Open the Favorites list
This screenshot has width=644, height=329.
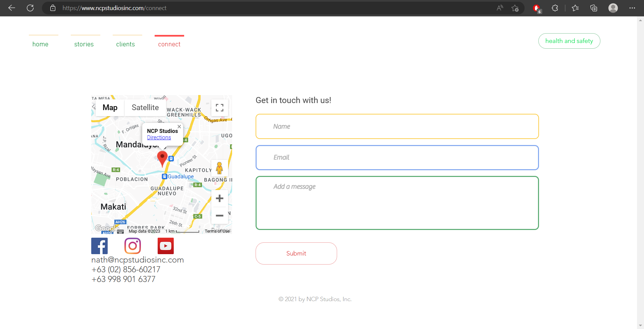pos(575,8)
